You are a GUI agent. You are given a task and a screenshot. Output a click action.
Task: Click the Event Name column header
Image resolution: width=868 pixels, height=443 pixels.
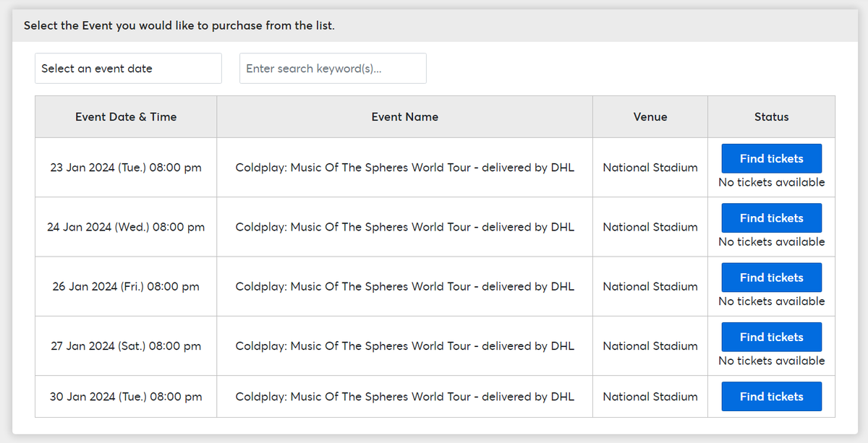coord(405,116)
